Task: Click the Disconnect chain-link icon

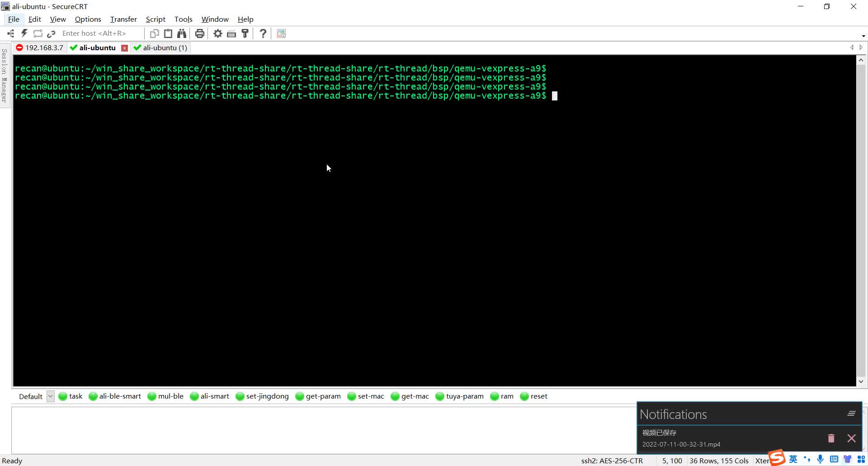Action: [51, 33]
